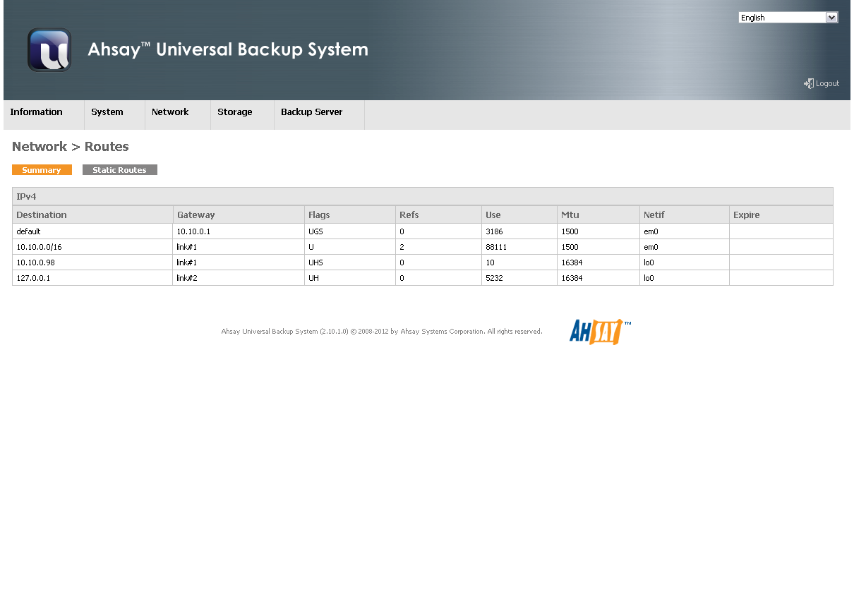The height and width of the screenshot is (616, 854).
Task: Switch to the Static Routes tab
Action: click(x=119, y=170)
